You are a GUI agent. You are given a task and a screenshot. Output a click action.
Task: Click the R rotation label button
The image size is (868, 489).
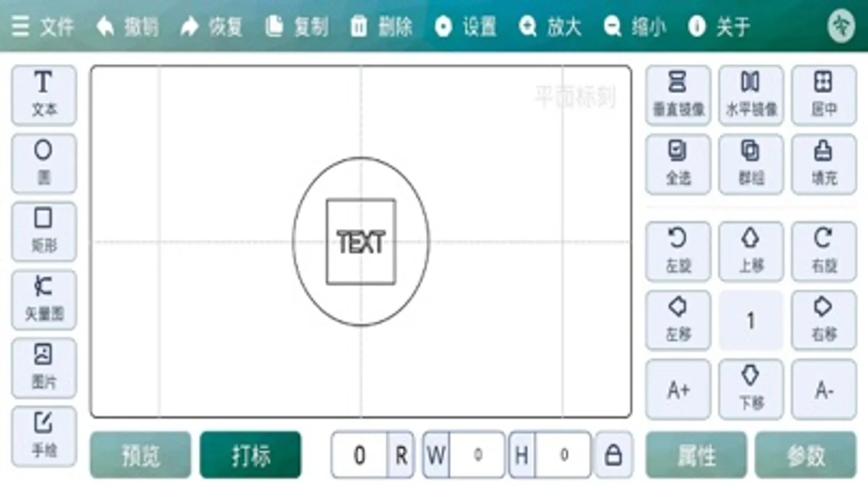[x=401, y=455]
